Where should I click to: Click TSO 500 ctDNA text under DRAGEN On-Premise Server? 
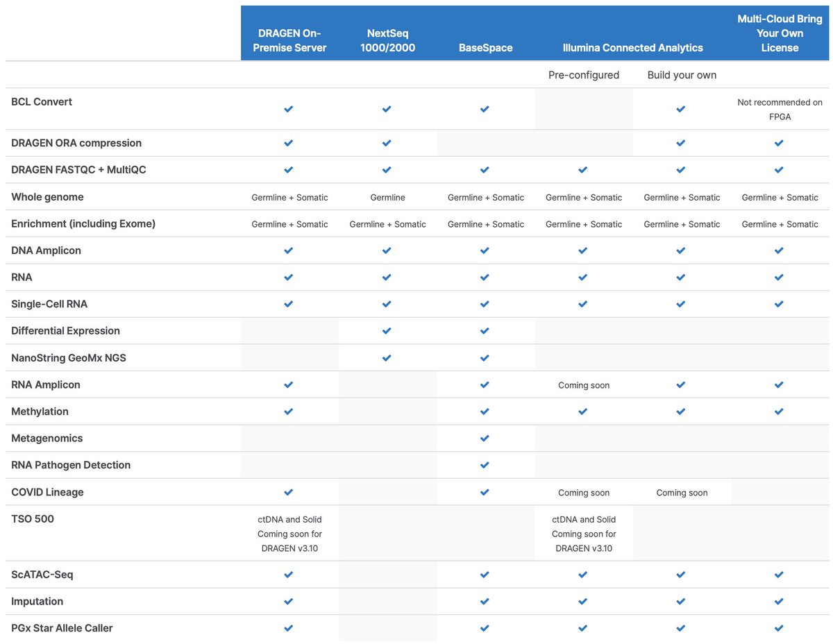click(289, 534)
